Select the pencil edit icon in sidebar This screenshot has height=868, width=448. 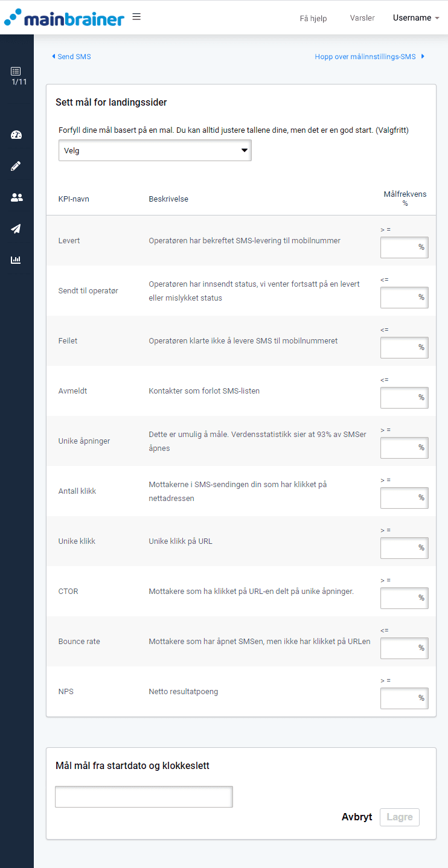pyautogui.click(x=16, y=166)
